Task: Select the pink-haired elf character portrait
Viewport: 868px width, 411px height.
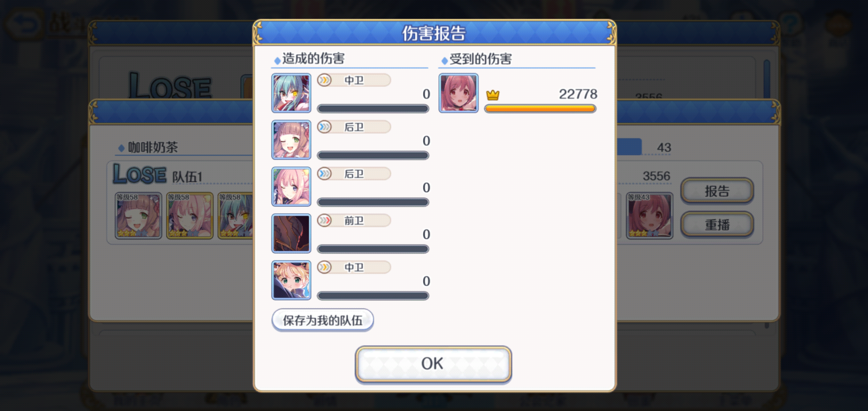Action: click(x=291, y=187)
